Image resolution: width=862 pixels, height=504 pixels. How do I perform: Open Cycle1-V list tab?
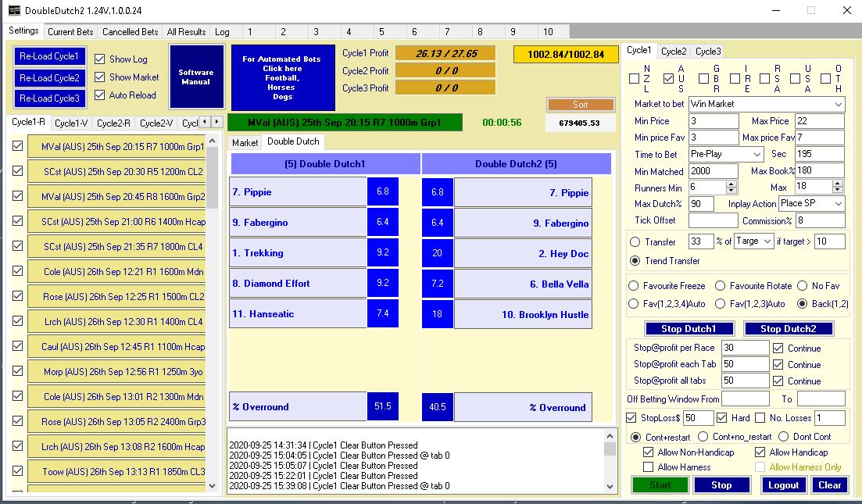71,123
